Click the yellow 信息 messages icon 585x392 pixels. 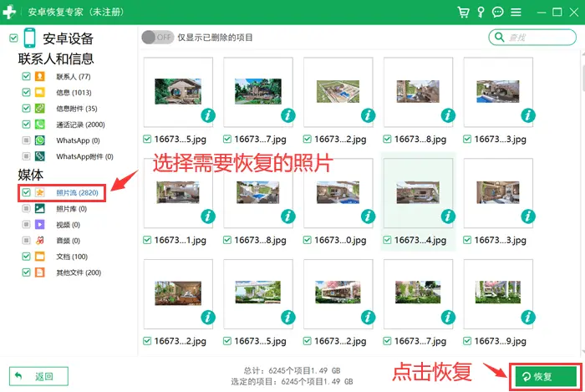pyautogui.click(x=40, y=92)
